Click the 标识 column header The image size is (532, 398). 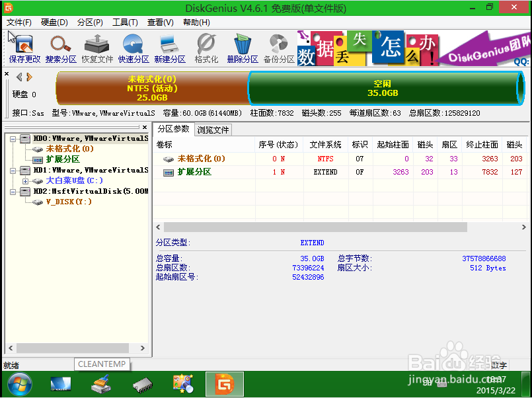pyautogui.click(x=360, y=145)
